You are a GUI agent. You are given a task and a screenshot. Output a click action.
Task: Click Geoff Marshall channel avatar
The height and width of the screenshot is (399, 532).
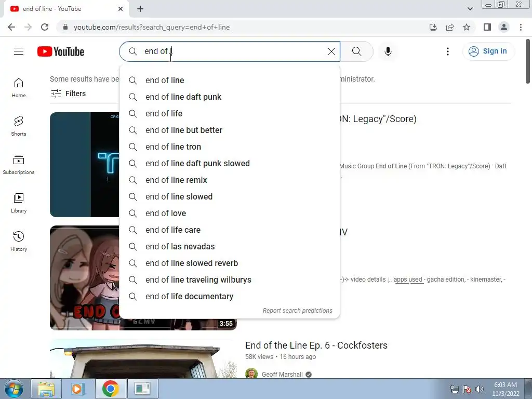pos(251,374)
